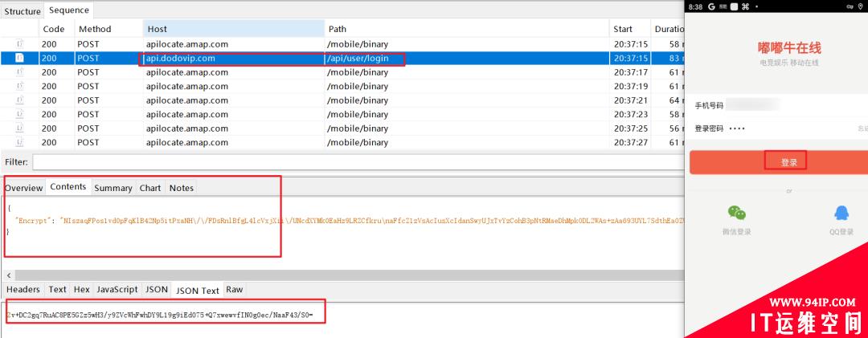Select the api.dodovip.com host cell
Viewport: 868px width, 338px height.
[181, 58]
